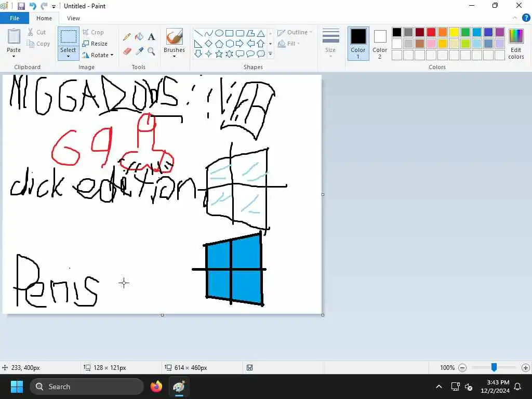
Task: Select the Fill with color bucket tool
Action: [x=139, y=37]
